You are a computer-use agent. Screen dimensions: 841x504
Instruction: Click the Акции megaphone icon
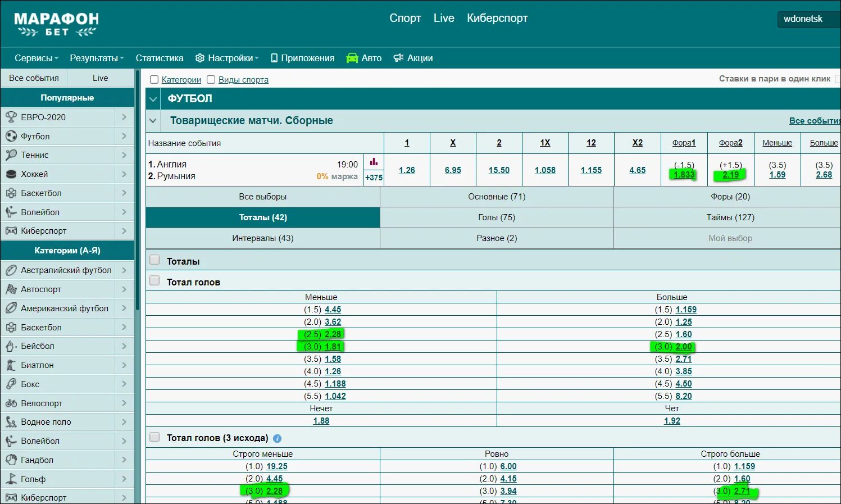click(x=398, y=58)
